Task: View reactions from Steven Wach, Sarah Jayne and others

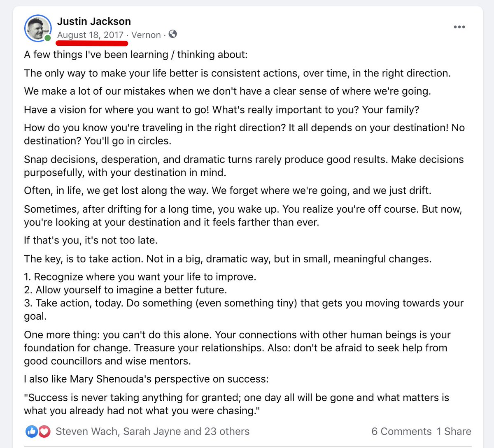Action: [x=152, y=431]
